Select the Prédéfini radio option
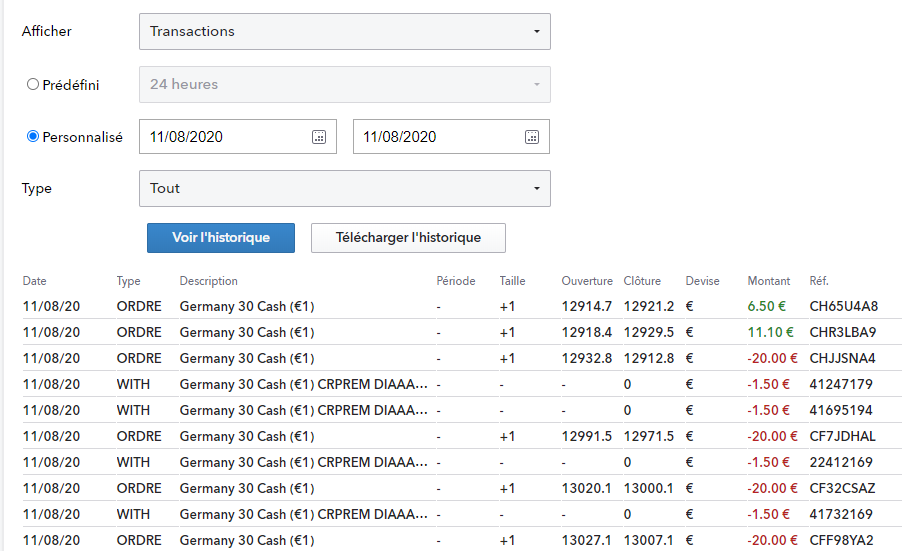Viewport: 921px width, 551px height. click(x=33, y=85)
